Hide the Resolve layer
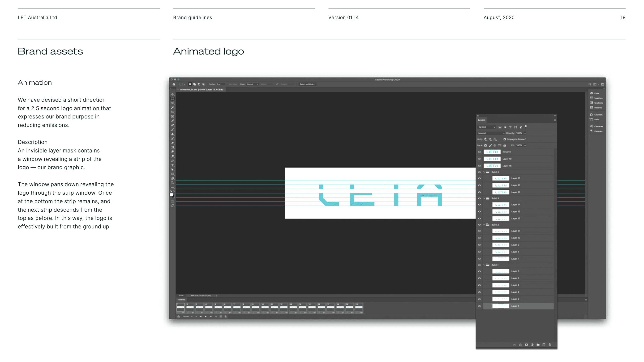Viewport: 644px width, 362px height. coord(479,152)
